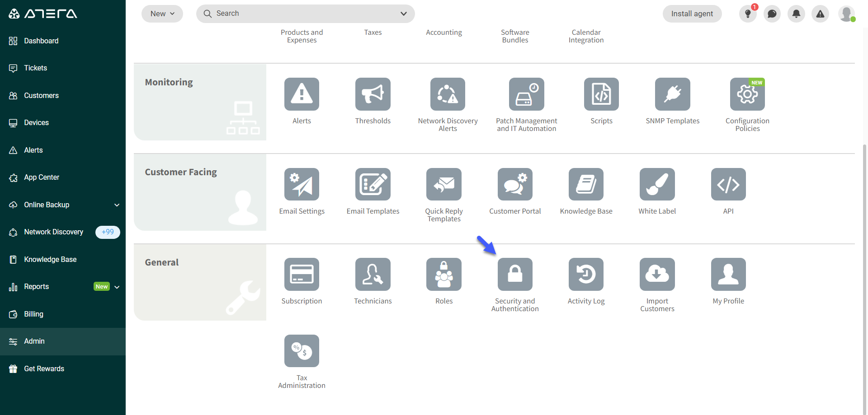Open the Alerts monitoring tile
Screen dimensions: 868x415
coord(302,94)
